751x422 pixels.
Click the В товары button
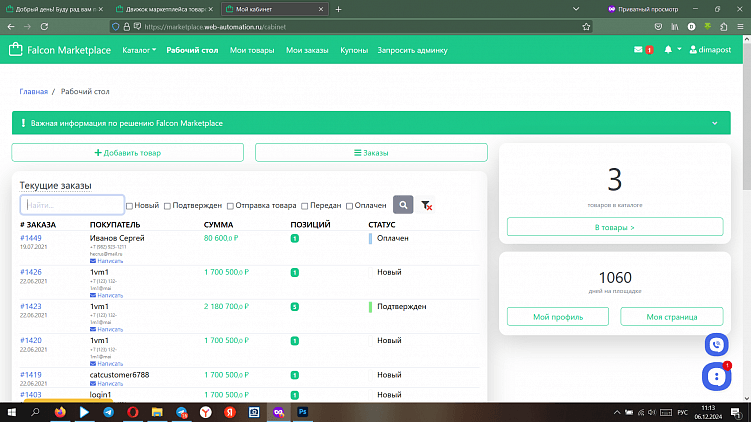(615, 227)
